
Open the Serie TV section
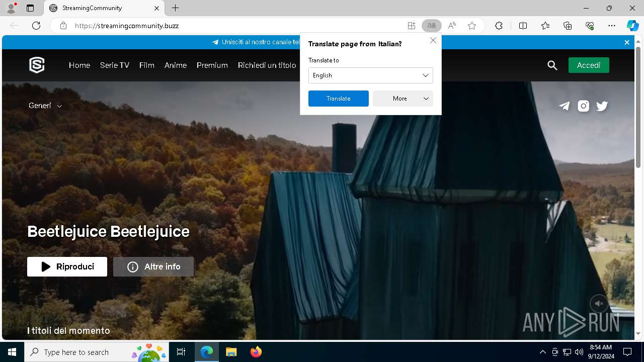click(x=115, y=65)
